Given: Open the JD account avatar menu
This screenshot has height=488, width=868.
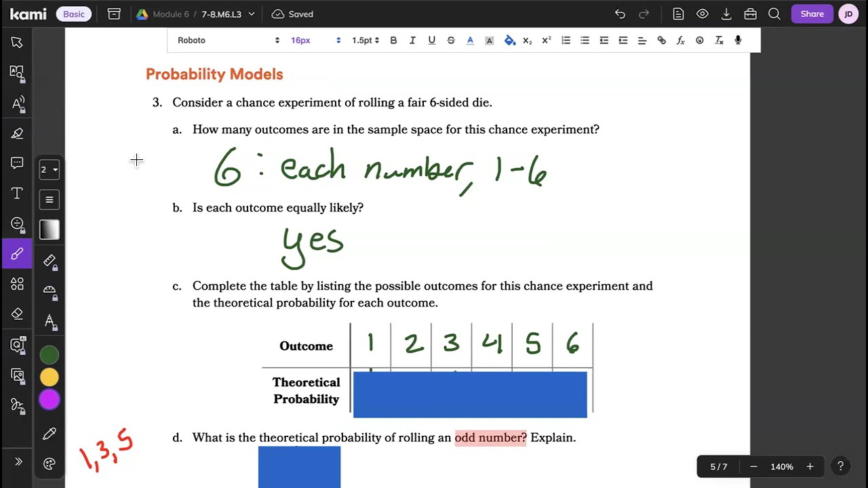Looking at the screenshot, I should (x=848, y=14).
